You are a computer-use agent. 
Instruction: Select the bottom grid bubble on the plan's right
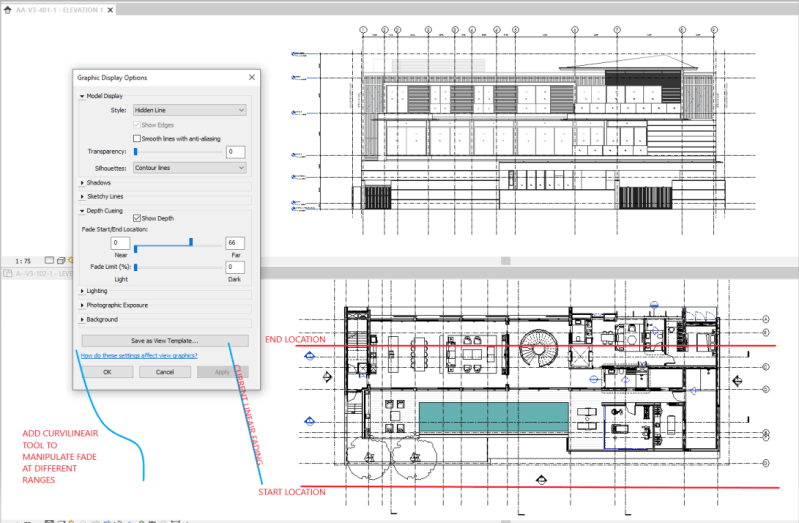765,463
